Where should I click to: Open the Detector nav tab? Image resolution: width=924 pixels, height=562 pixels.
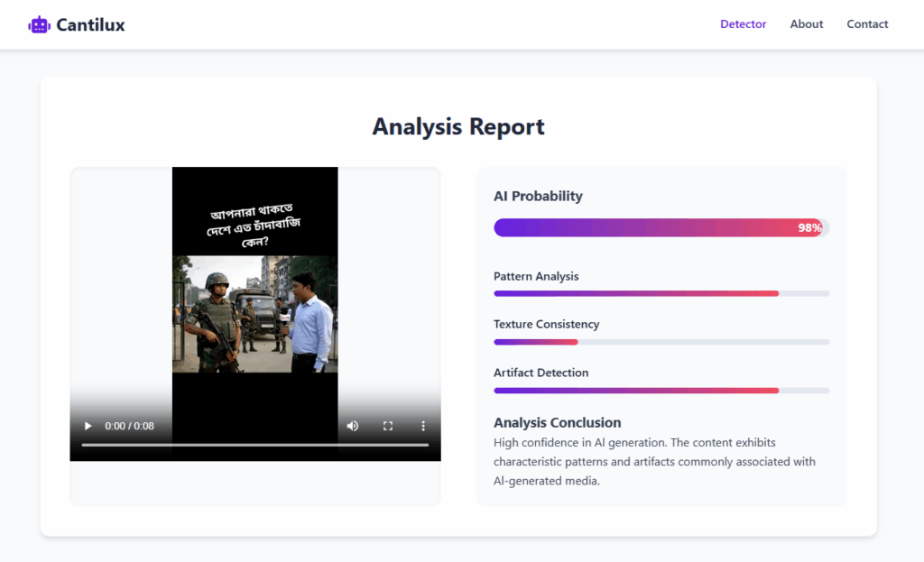tap(744, 24)
